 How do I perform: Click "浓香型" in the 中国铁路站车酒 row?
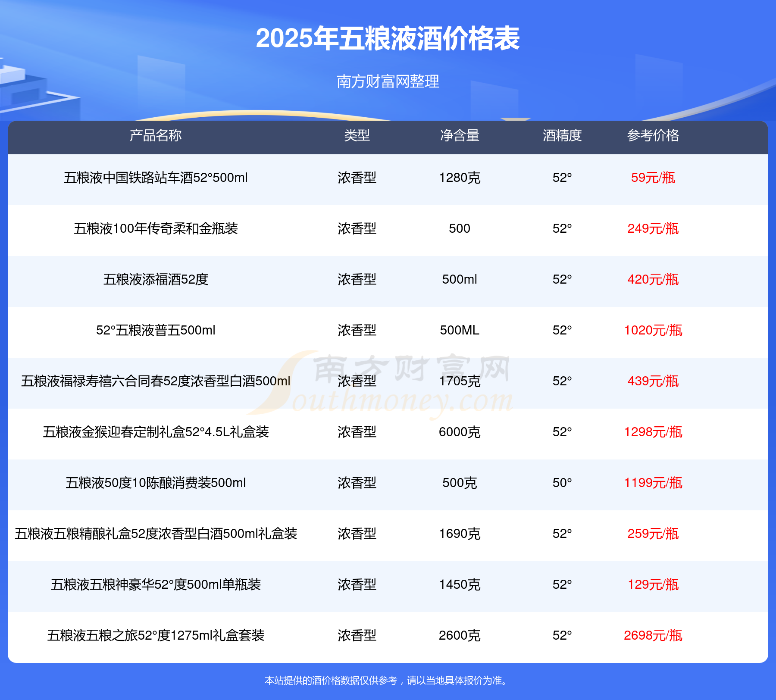coord(357,178)
